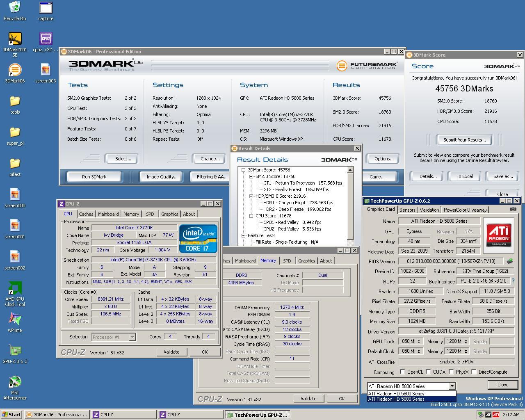Click the Intel Core i7 logo in CPU-Z
Viewport: 525px width, 420px height.
[198, 238]
